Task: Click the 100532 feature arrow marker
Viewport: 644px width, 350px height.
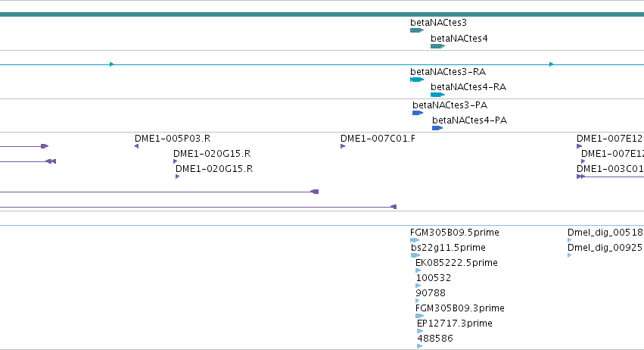Action: tap(418, 286)
